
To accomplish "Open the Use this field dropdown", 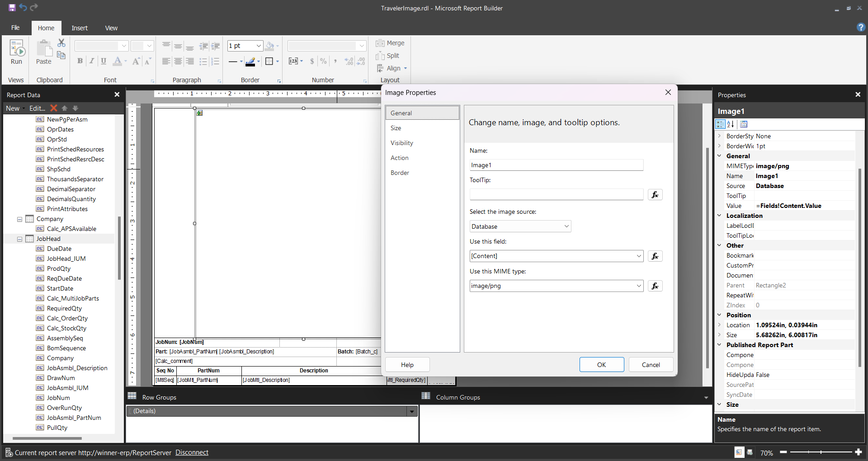I will click(x=638, y=256).
